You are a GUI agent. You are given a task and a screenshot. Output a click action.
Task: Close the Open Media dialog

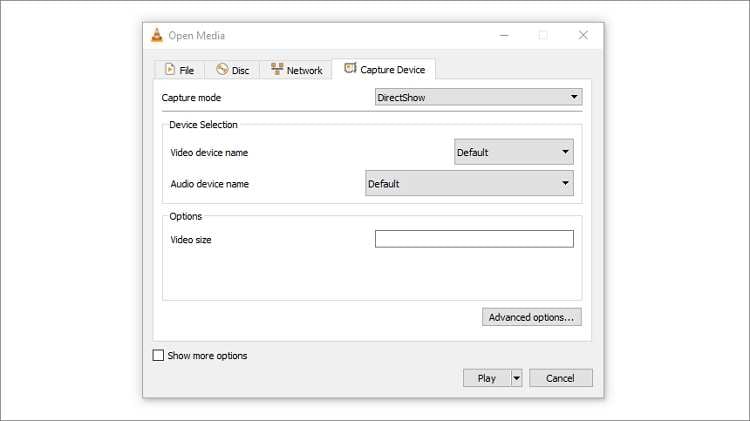[x=583, y=35]
